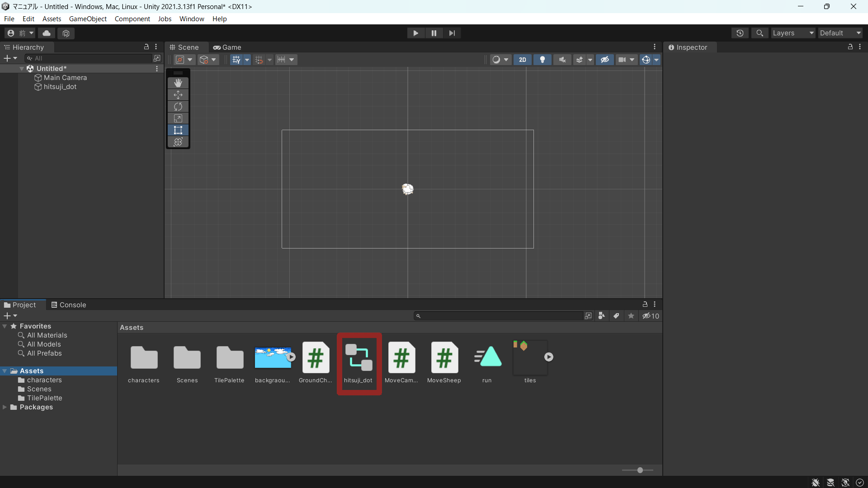
Task: Toggle scene lighting bulb
Action: [542, 60]
